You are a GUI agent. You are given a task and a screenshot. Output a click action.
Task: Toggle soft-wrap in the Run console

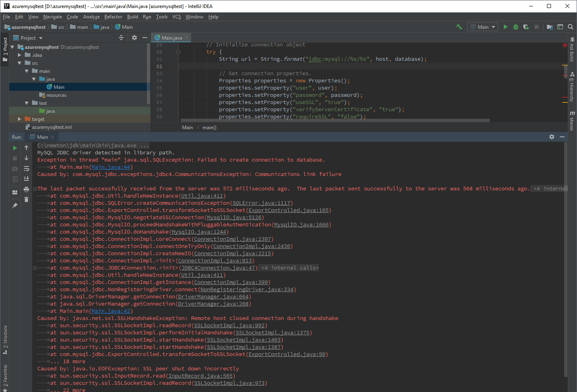pos(26,168)
